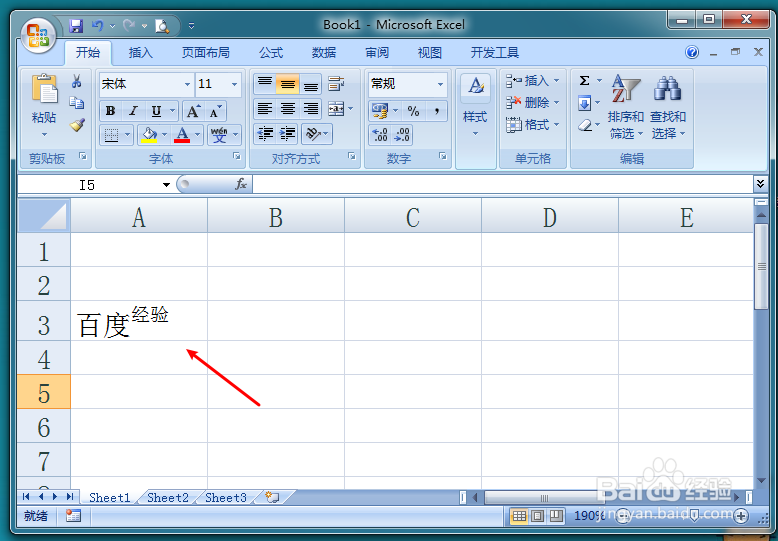Bottom align cell contents
Image resolution: width=778 pixels, height=541 pixels.
point(311,84)
